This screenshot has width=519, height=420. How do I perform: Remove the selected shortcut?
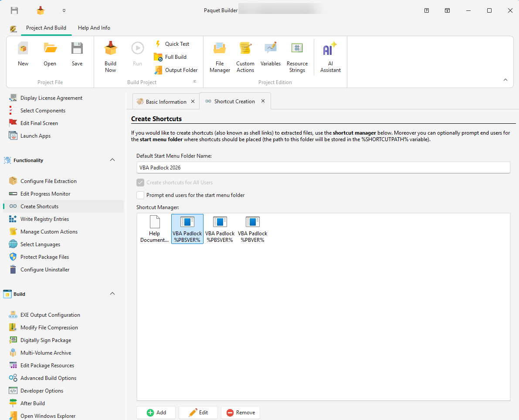pos(240,412)
